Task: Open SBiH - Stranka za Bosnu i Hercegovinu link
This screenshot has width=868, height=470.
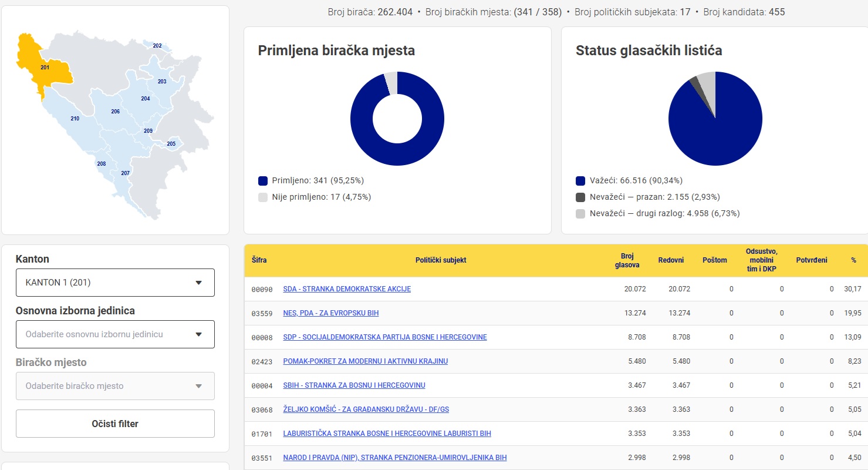Action: click(x=354, y=385)
